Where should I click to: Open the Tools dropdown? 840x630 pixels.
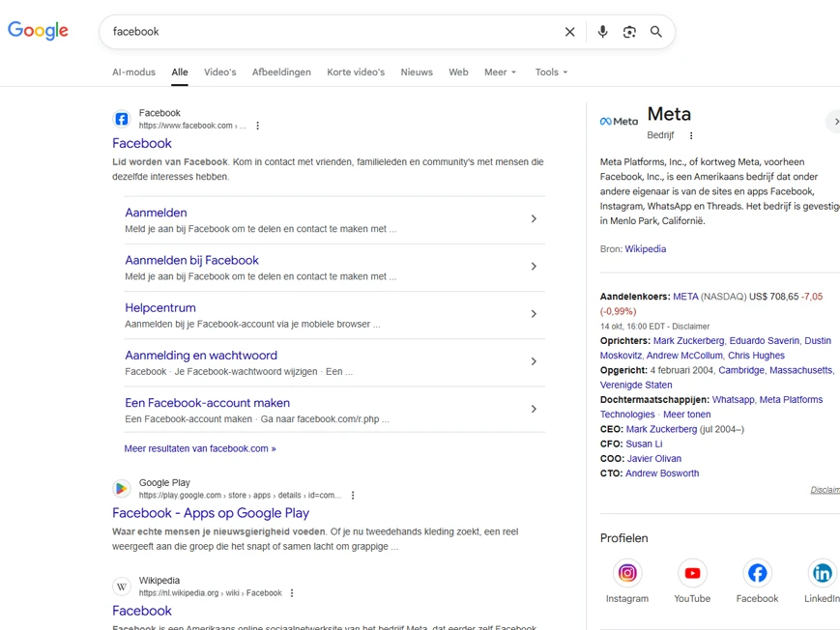click(x=551, y=72)
